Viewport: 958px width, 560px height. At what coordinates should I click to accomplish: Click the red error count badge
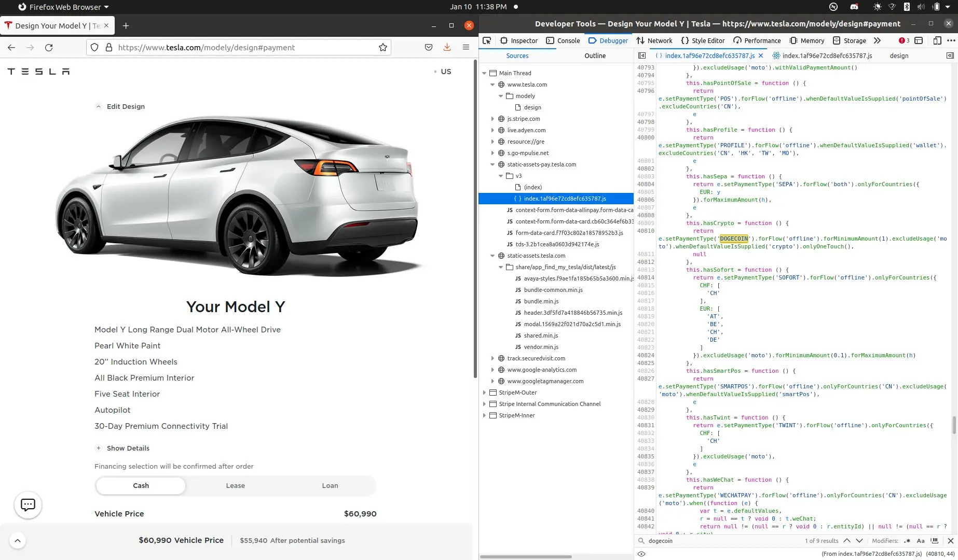(904, 40)
